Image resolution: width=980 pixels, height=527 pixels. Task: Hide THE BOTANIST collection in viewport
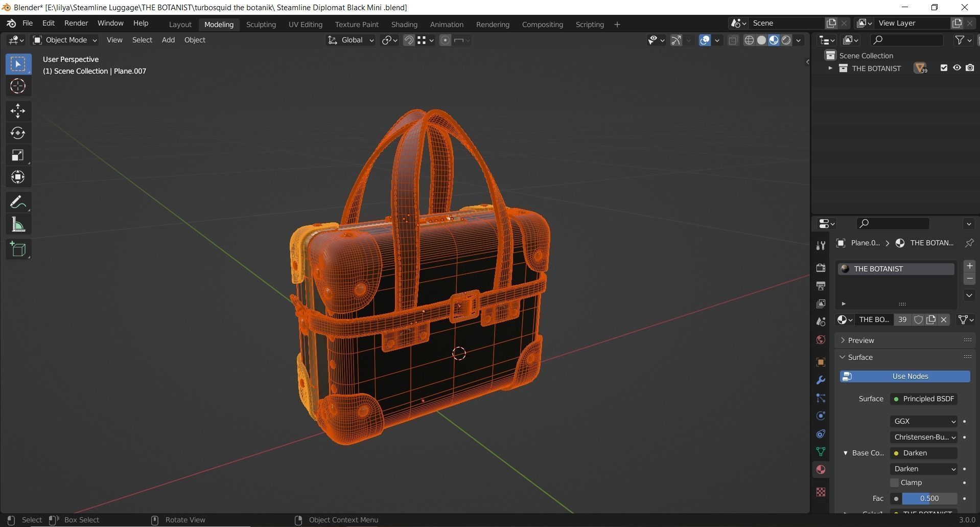(x=957, y=68)
